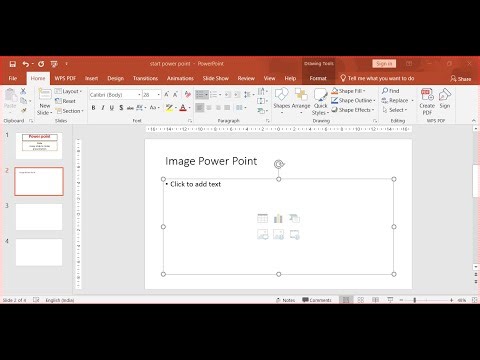This screenshot has height=360, width=480.
Task: Redo the last action
Action: pos(41,64)
